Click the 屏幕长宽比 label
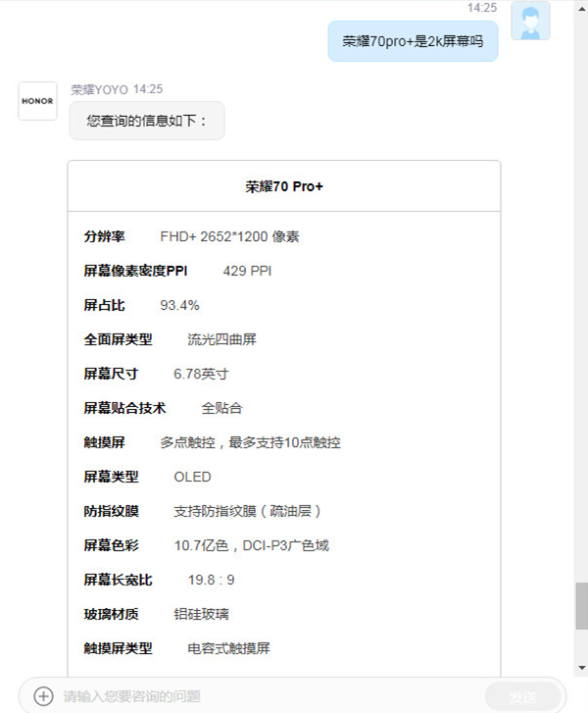 point(119,580)
